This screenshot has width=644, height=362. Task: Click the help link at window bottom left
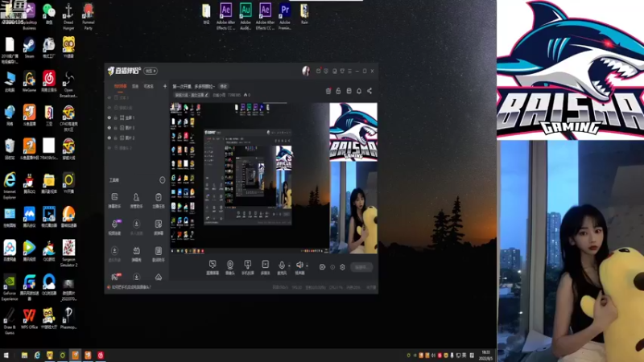pos(131,287)
